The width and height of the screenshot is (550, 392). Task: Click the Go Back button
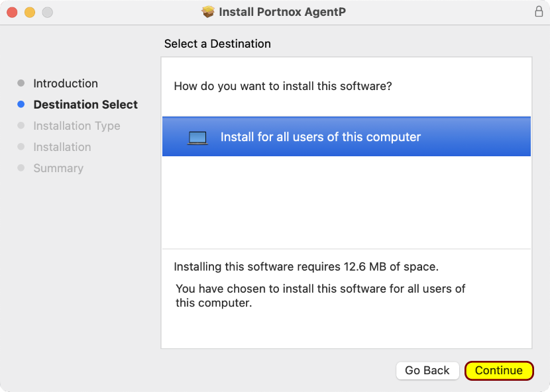pyautogui.click(x=427, y=370)
